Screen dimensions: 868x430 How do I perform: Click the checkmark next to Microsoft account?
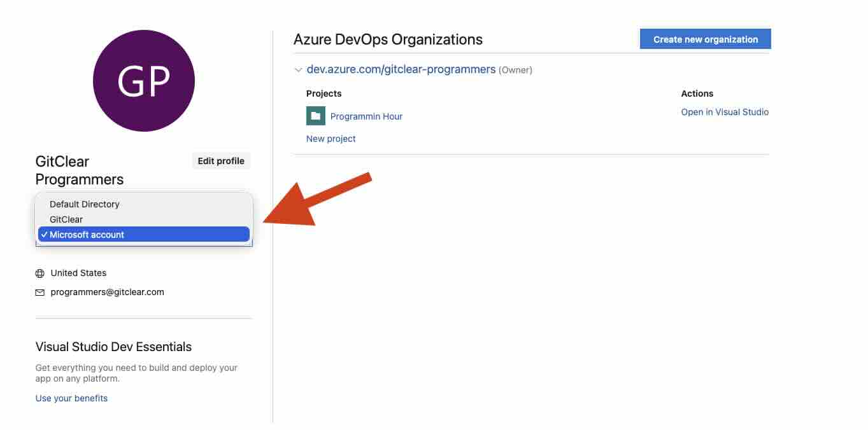pyautogui.click(x=44, y=235)
